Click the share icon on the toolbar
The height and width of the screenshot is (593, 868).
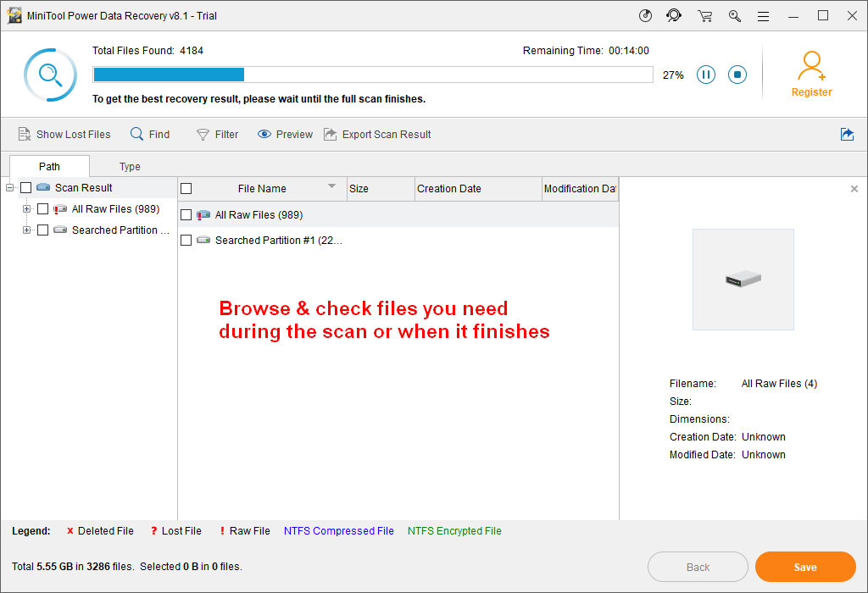847,135
